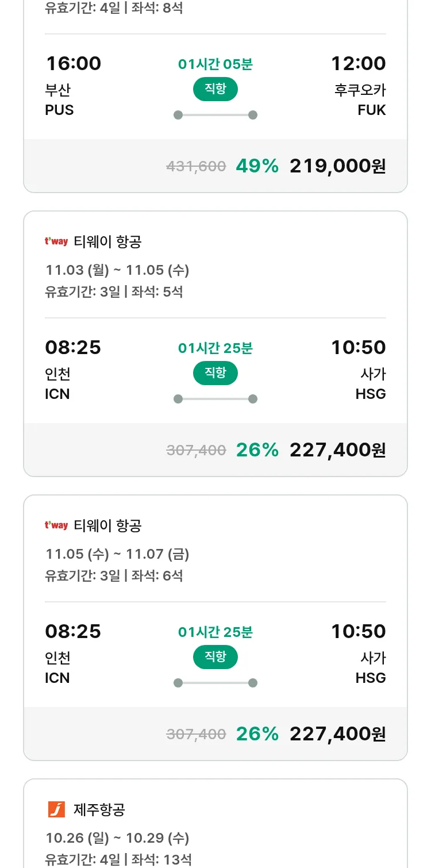Select the 219,000원 discounted price

(337, 166)
